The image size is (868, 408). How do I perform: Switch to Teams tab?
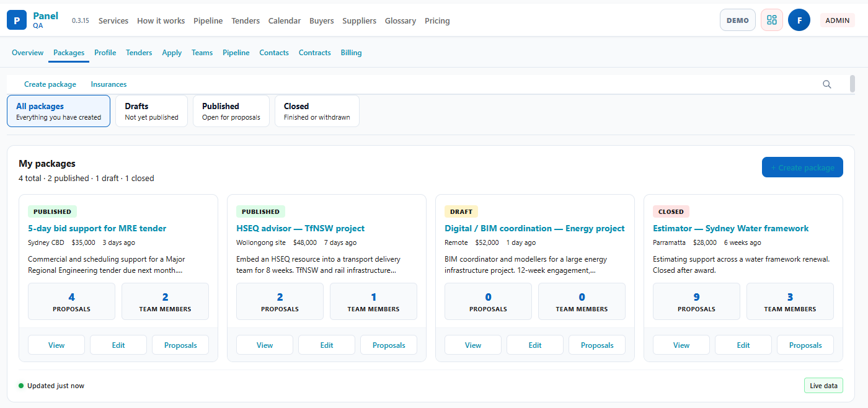click(x=202, y=53)
